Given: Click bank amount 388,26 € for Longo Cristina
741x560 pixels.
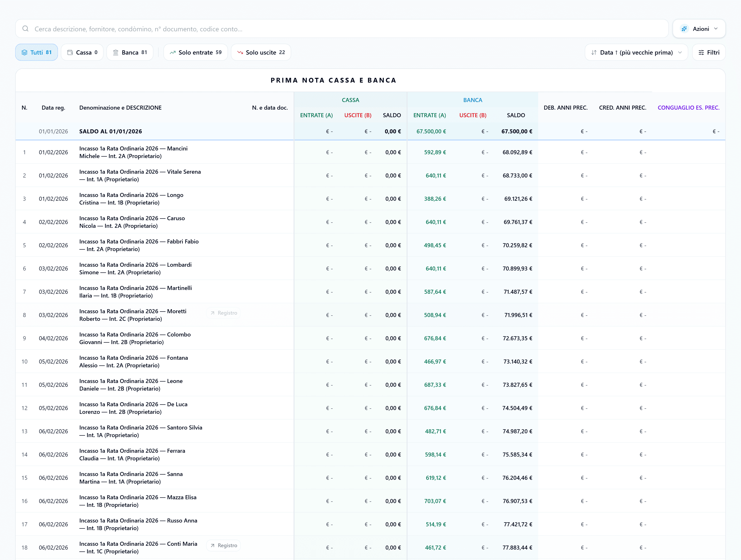Looking at the screenshot, I should [x=435, y=199].
